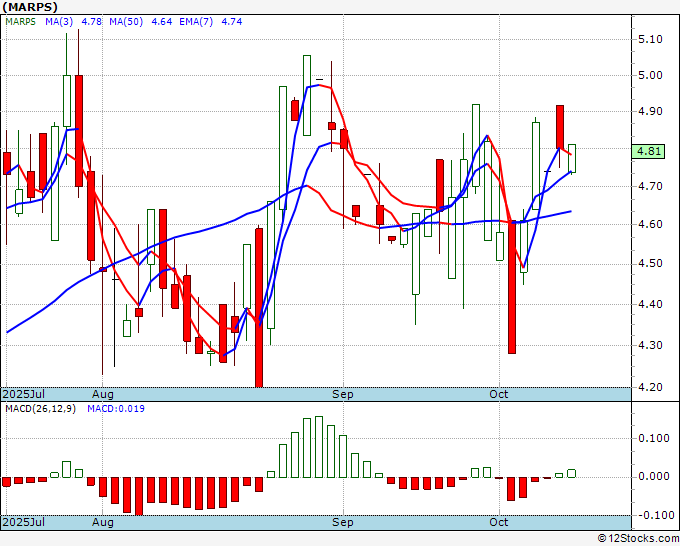Open the 12Stocks.com copyright link

(638, 539)
